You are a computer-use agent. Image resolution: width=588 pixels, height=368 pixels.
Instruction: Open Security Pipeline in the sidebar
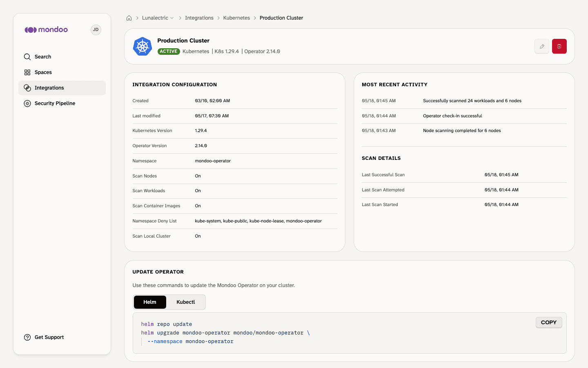pyautogui.click(x=62, y=103)
